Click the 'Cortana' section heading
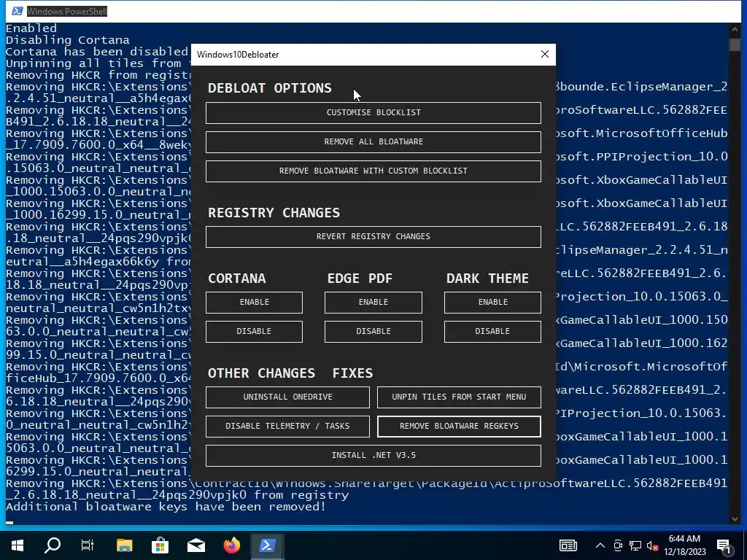The width and height of the screenshot is (747, 560). point(237,278)
